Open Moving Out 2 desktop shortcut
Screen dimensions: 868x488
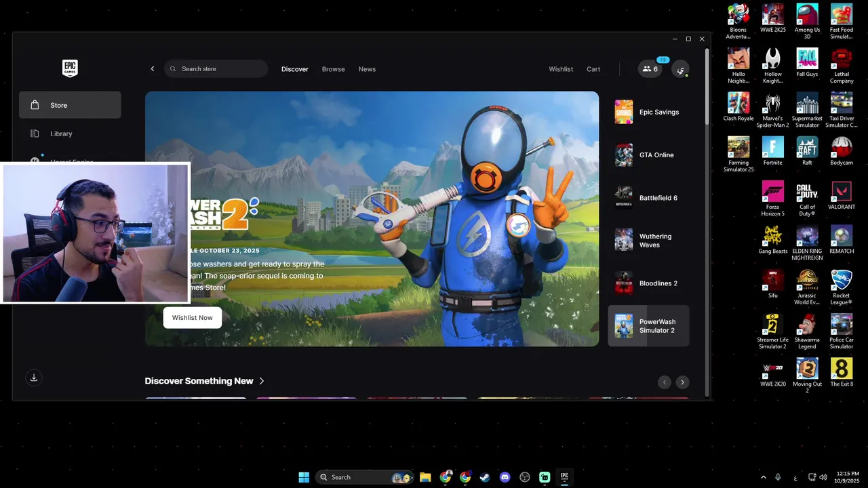point(807,375)
